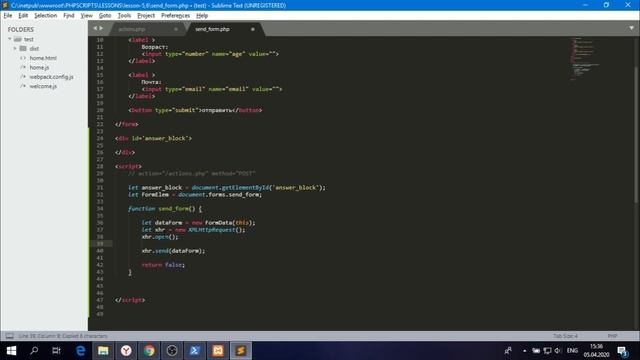Open the orange XAMPP taskbar icon
The height and width of the screenshot is (360, 640).
(218, 351)
